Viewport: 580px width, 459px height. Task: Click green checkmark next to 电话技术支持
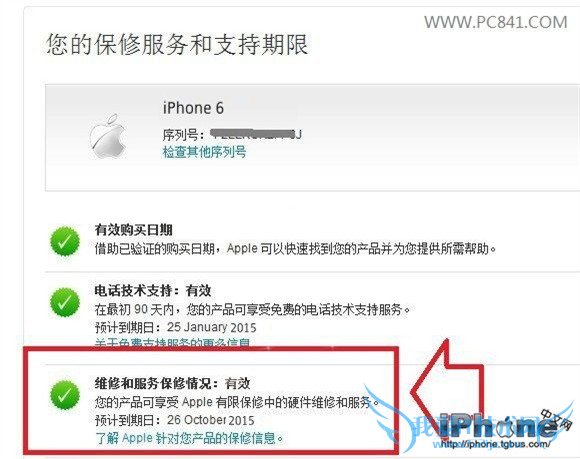pos(65,302)
